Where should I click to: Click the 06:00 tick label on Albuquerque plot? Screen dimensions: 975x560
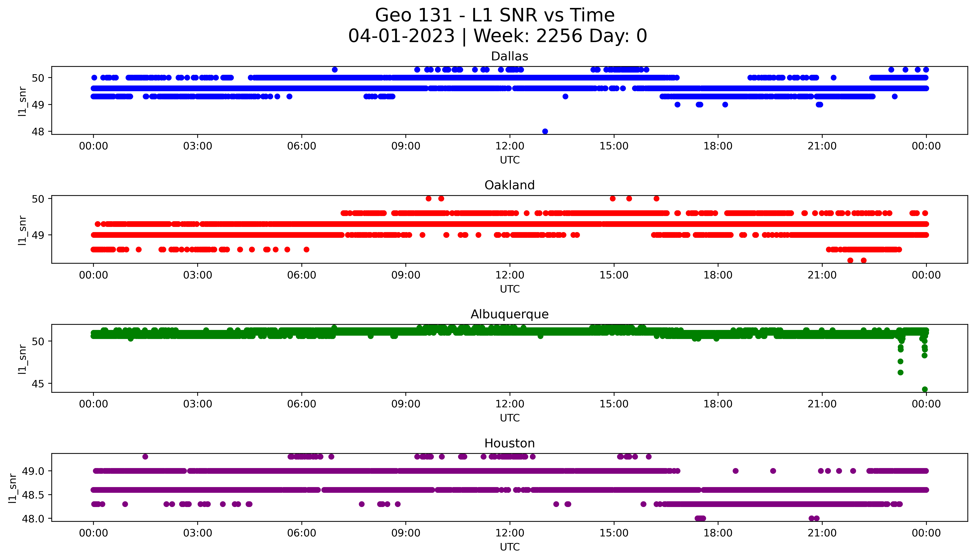302,404
